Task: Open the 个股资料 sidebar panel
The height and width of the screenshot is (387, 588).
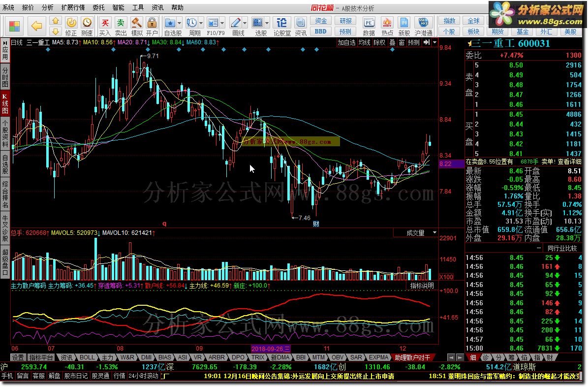Action: click(5, 133)
